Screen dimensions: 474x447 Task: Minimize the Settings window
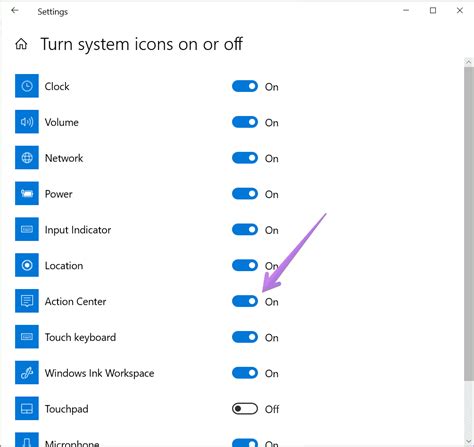[x=406, y=10]
